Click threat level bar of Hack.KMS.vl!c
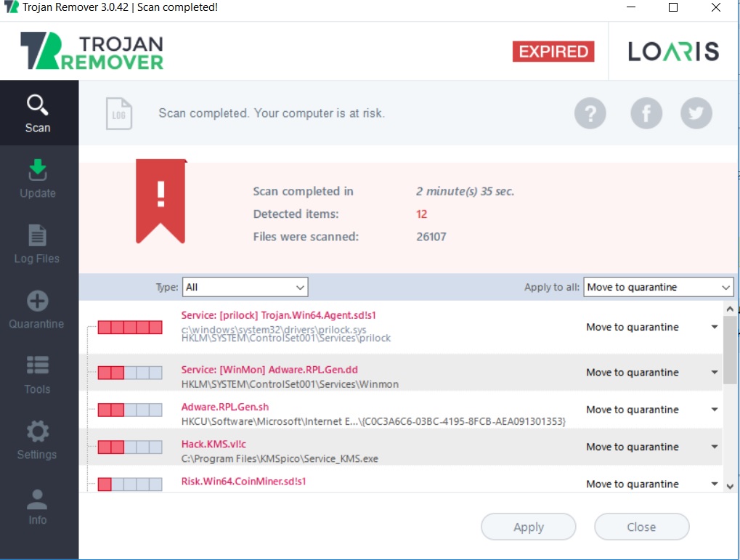The width and height of the screenshot is (740, 560). tap(130, 447)
